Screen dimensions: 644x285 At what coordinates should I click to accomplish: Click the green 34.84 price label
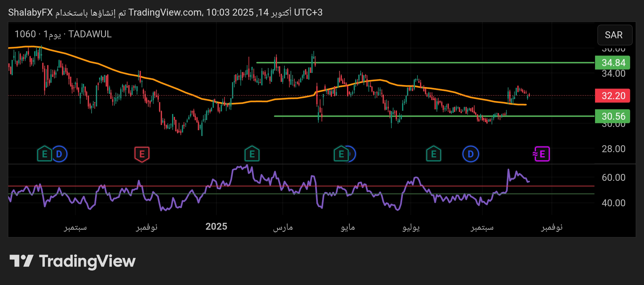pos(612,63)
